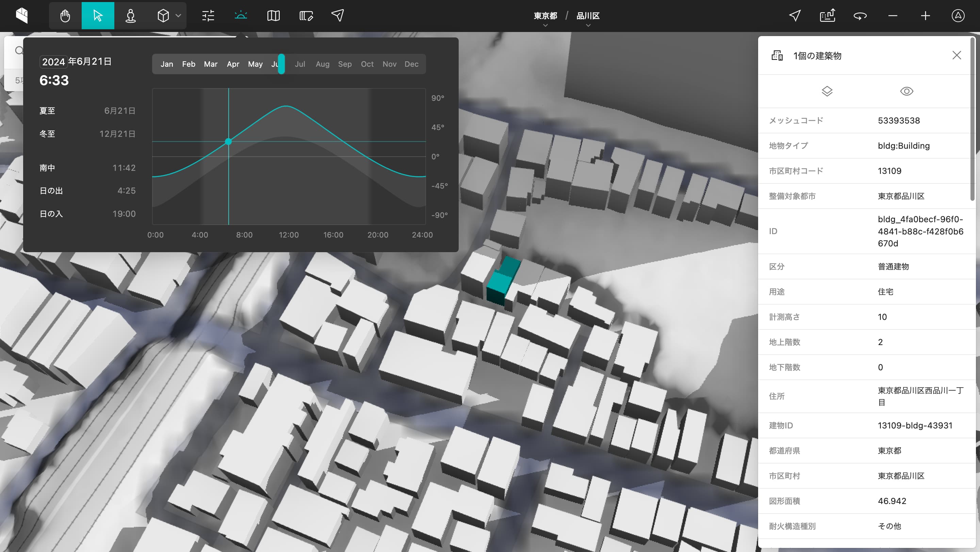Select Sep on the month bar
The image size is (980, 552).
[x=345, y=64]
